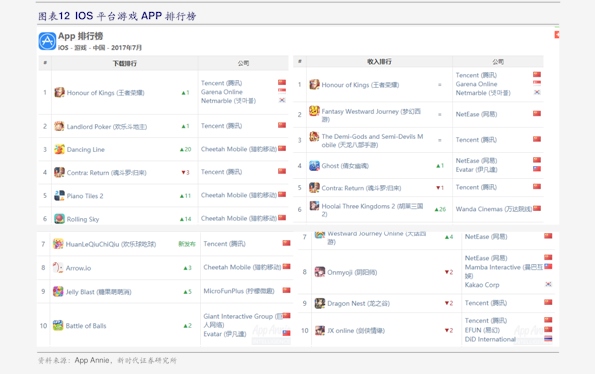The height and width of the screenshot is (374, 595).
Task: Click the ▲14 rank change for Rolling Sky
Action: pyautogui.click(x=186, y=219)
